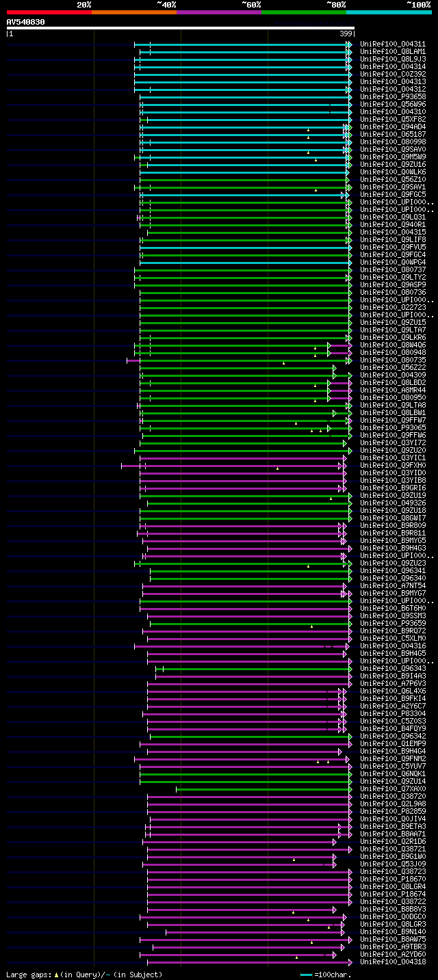Select UniRef100_Q0JIV4 label
This screenshot has height=980, width=438.
[393, 819]
